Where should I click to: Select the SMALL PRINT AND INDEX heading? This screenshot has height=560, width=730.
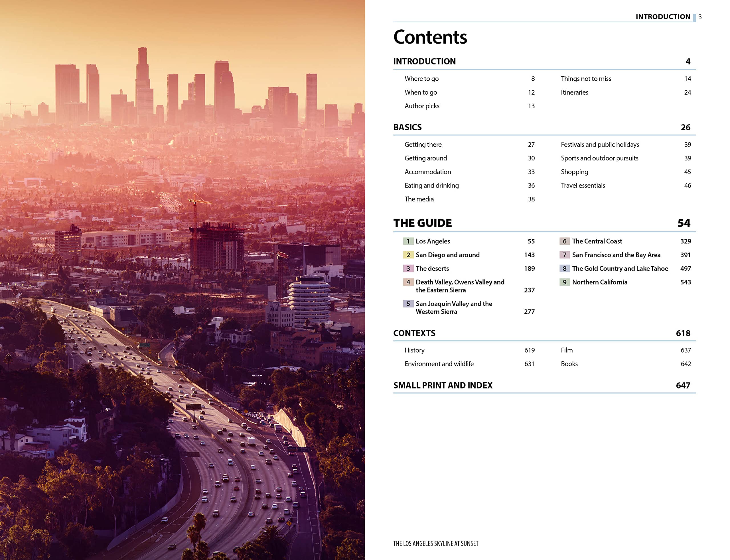[443, 385]
